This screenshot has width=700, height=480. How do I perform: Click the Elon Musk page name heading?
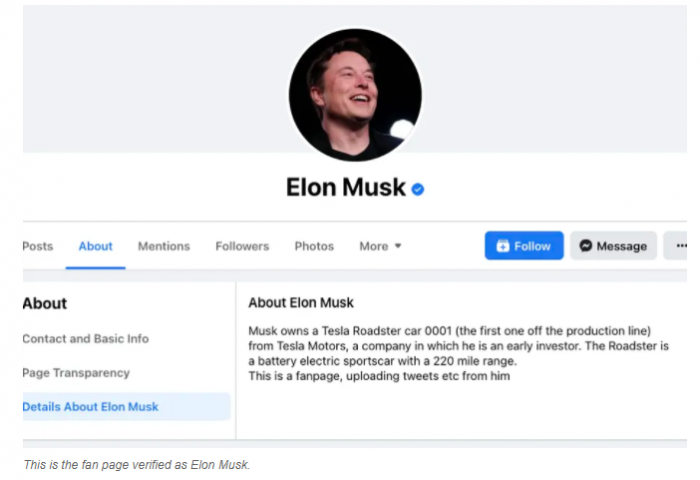(346, 187)
